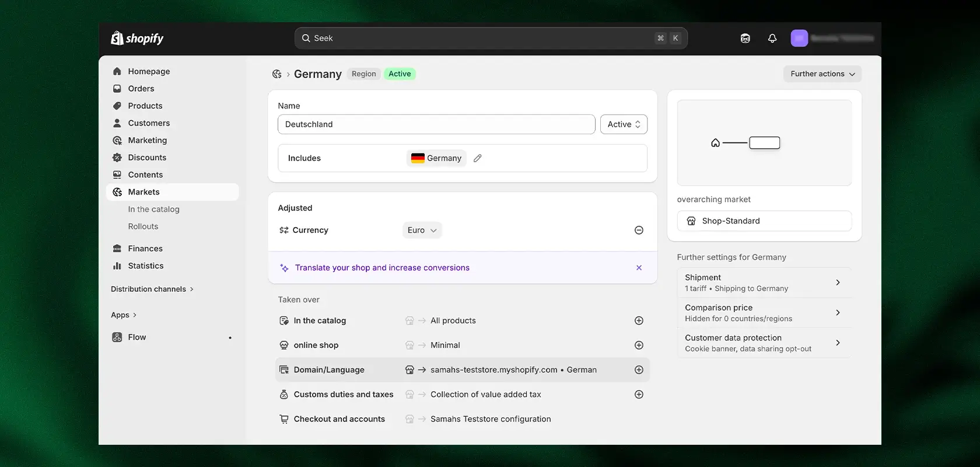980x467 pixels.
Task: Click 'samahs-teststore.myshopify.com • German' text
Action: (513, 370)
